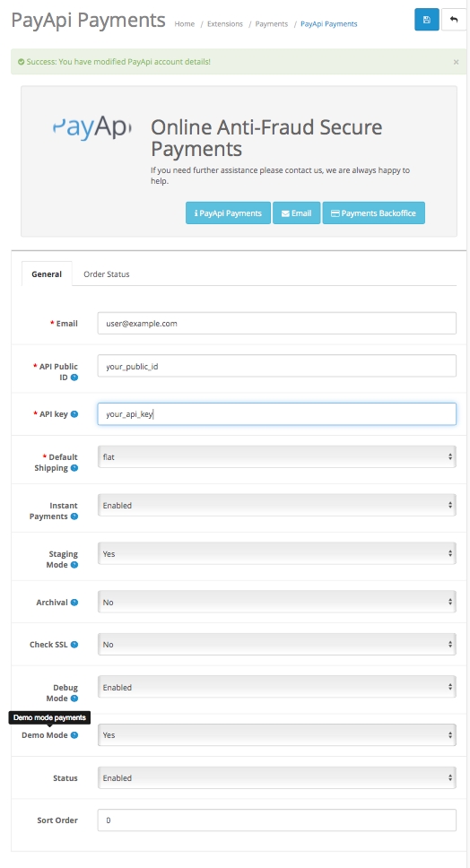
Task: Open the Instant Payments dropdown
Action: tap(277, 506)
